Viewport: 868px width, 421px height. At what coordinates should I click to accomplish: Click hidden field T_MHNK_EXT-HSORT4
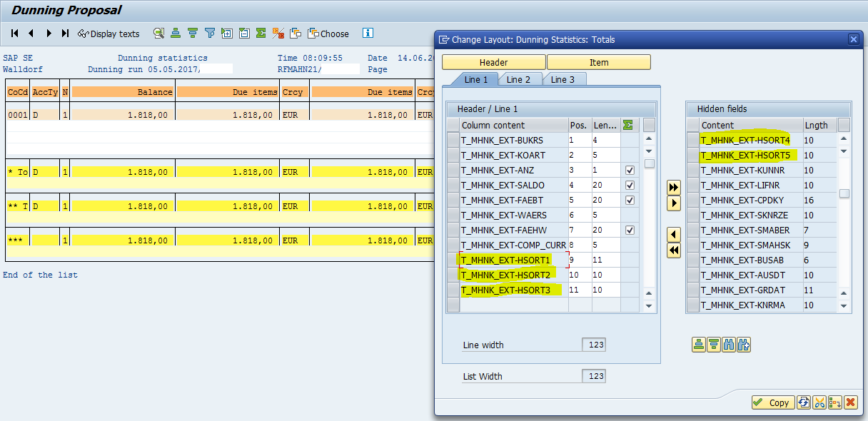click(750, 141)
